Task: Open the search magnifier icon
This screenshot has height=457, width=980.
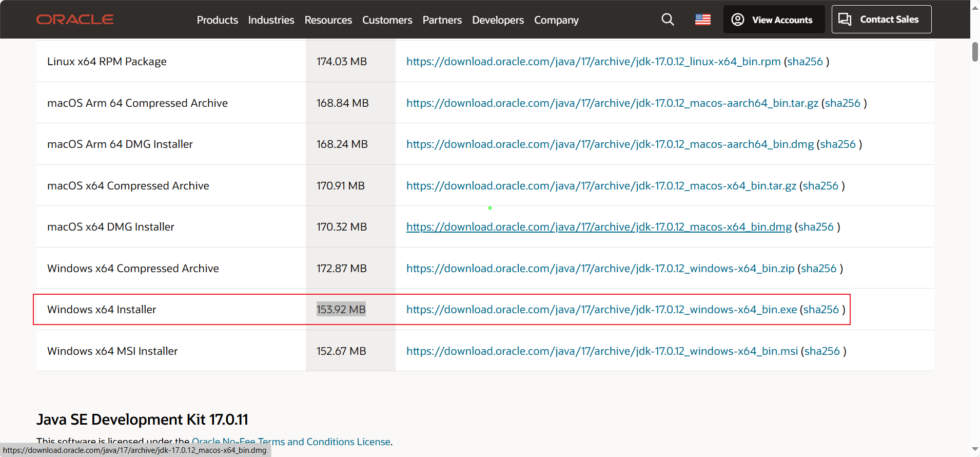Action: coord(668,20)
